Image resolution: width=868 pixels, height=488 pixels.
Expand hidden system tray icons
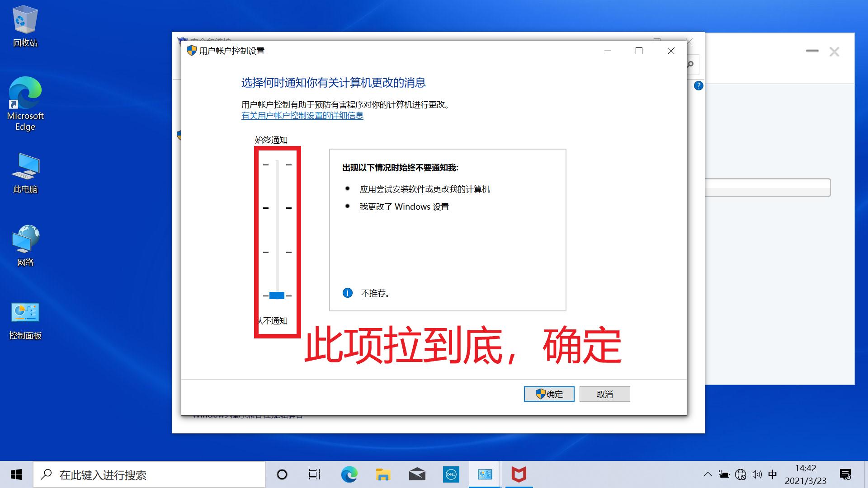pyautogui.click(x=708, y=474)
